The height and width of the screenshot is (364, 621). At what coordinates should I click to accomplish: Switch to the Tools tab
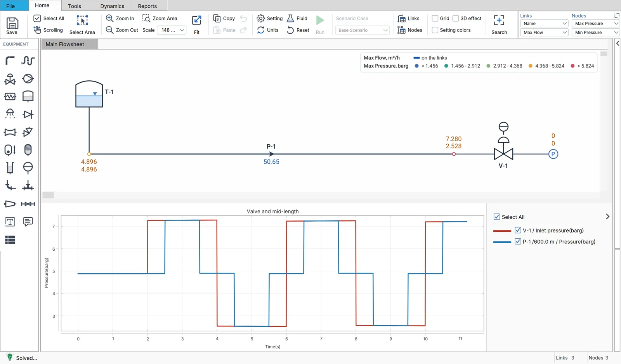(74, 6)
